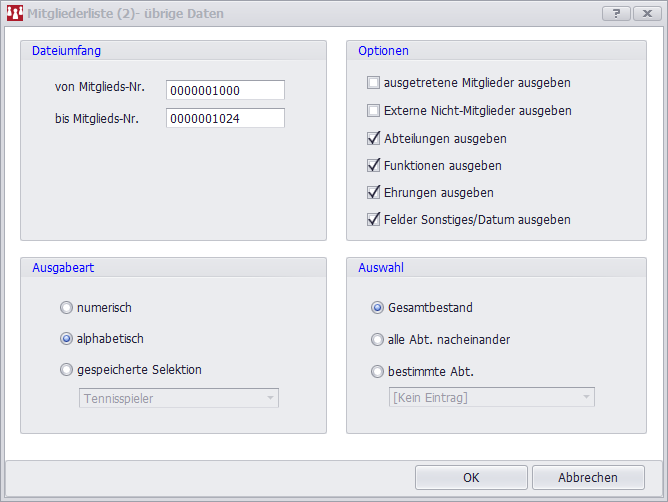
Task: Click the von Mitglieds-Nr. input field
Action: click(x=225, y=90)
